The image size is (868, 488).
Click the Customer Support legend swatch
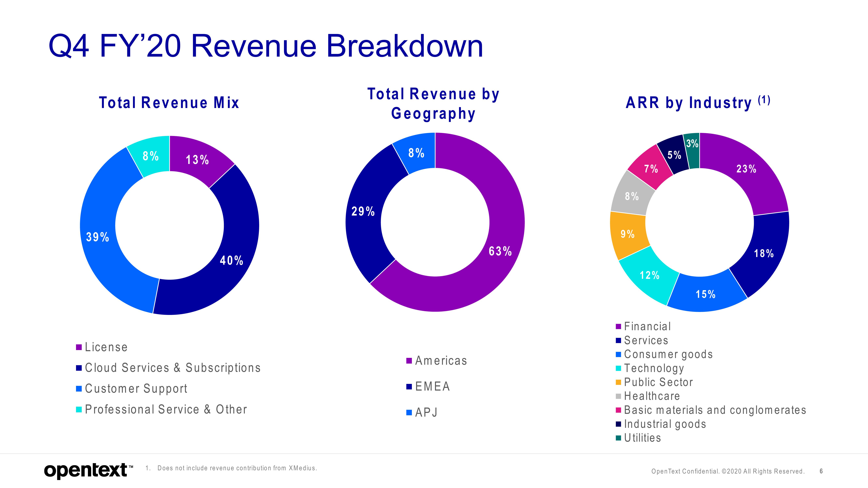79,389
